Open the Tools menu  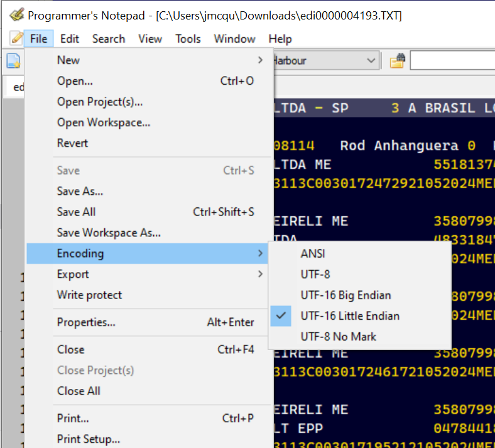click(x=188, y=39)
